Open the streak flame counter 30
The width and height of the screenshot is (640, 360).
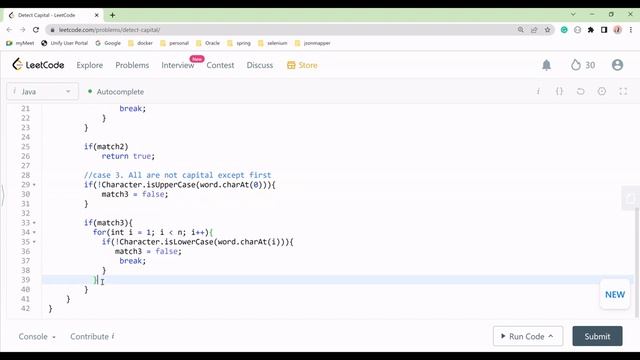point(583,65)
